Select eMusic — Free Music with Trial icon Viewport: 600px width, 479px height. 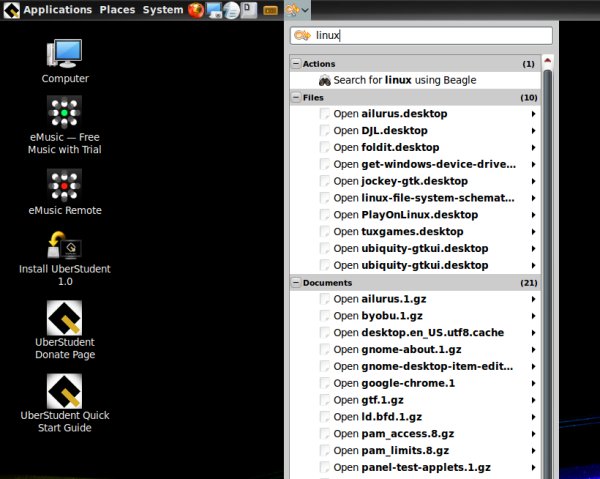pos(65,125)
